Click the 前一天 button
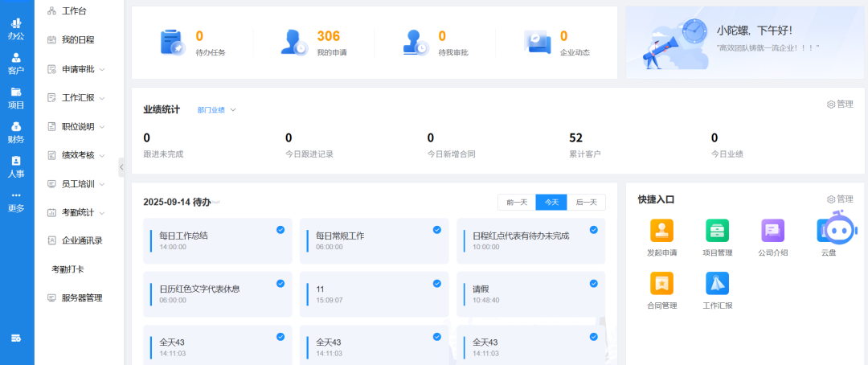868x365 pixels. pos(517,203)
